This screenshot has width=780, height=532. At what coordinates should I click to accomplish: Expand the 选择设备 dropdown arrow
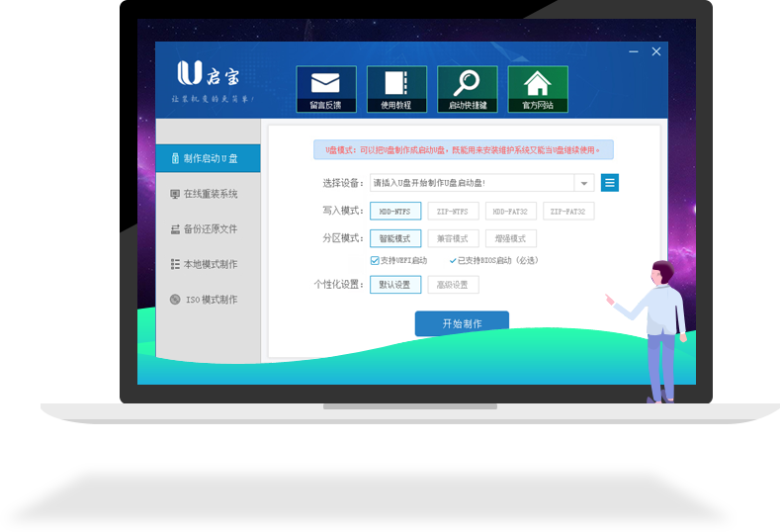583,183
